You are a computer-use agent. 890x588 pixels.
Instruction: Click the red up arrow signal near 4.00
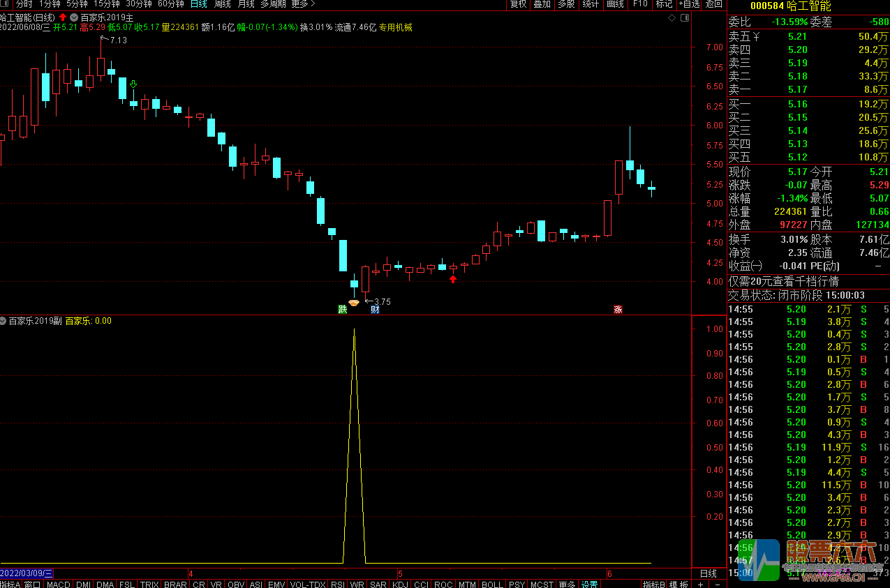coord(453,279)
